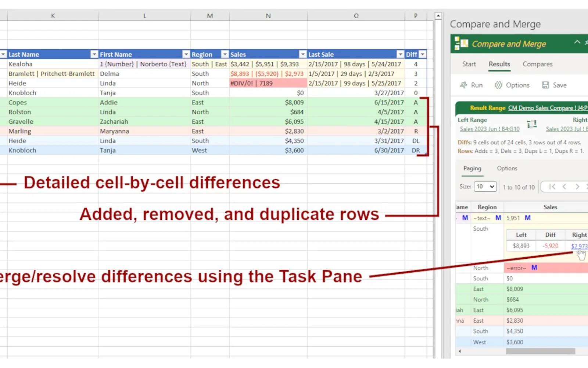Go to previous results page

pyautogui.click(x=564, y=187)
